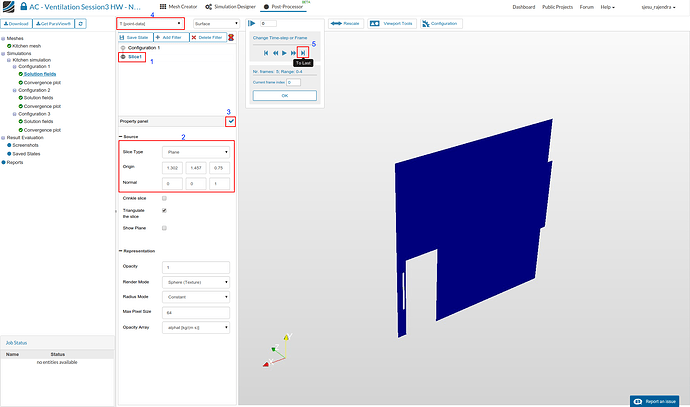Click the project lock icon
Screen dimensions: 690x407
(x=23, y=6)
